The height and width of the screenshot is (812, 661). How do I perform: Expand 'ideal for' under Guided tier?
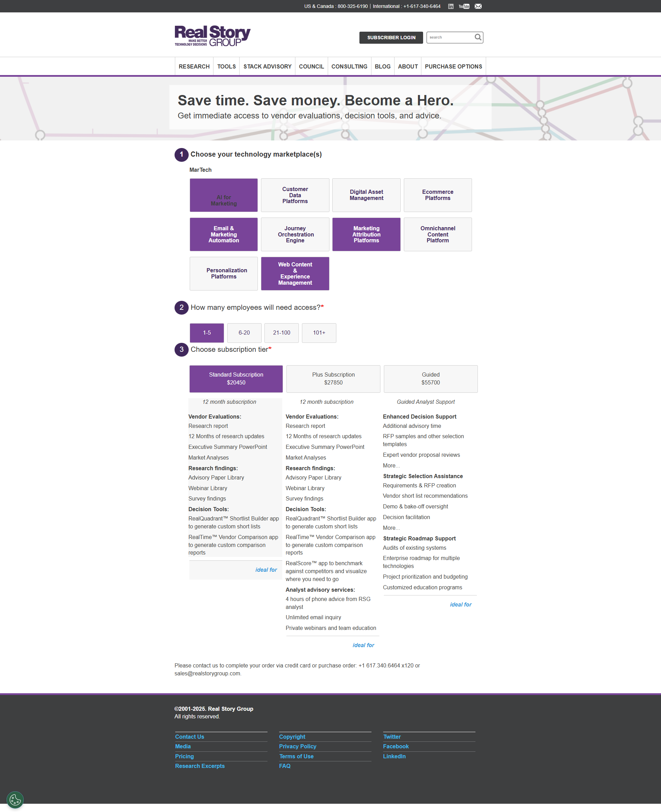click(460, 604)
